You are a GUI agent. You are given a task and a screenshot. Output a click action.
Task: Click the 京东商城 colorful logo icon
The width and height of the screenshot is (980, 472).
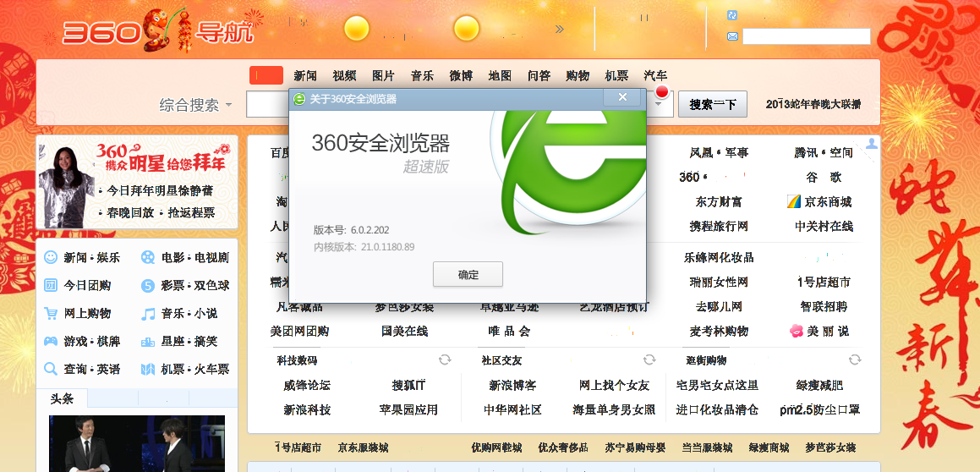(x=794, y=201)
